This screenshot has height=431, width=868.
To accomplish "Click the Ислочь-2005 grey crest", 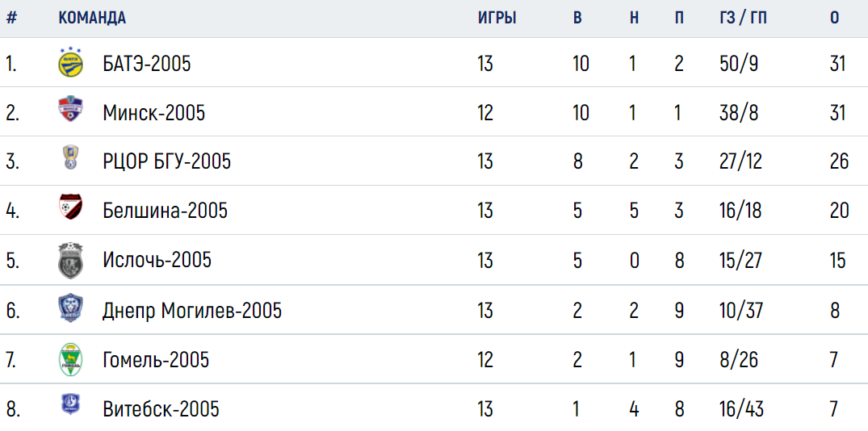I will point(71,260).
